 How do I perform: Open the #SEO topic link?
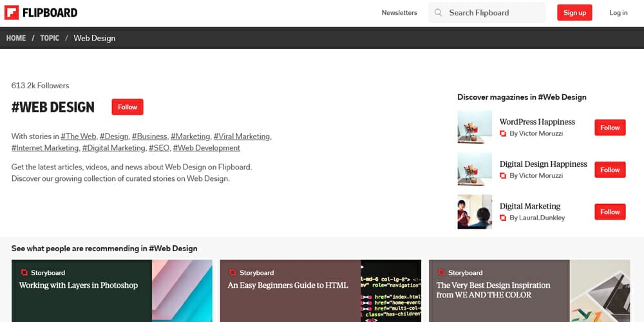click(x=159, y=148)
